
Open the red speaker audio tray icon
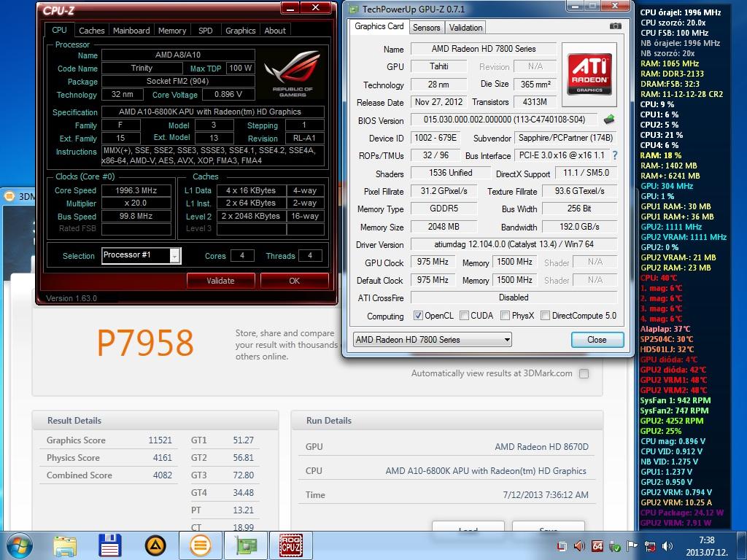click(580, 546)
